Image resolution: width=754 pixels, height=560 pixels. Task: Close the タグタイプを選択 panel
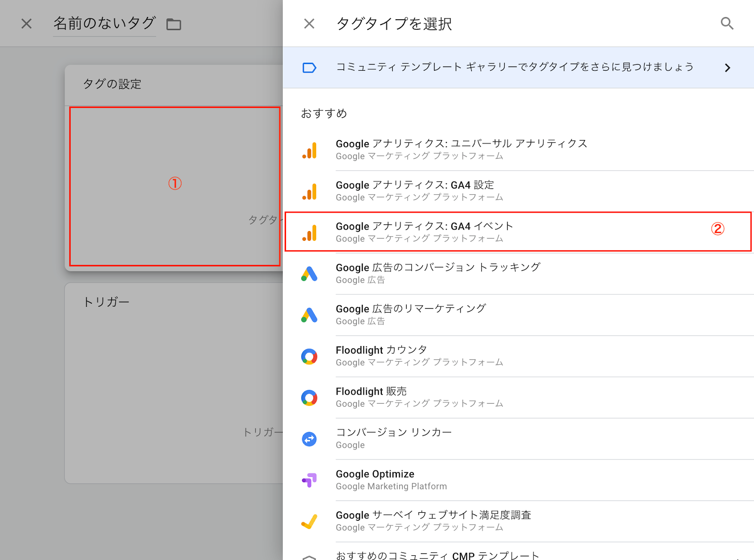[x=309, y=24]
